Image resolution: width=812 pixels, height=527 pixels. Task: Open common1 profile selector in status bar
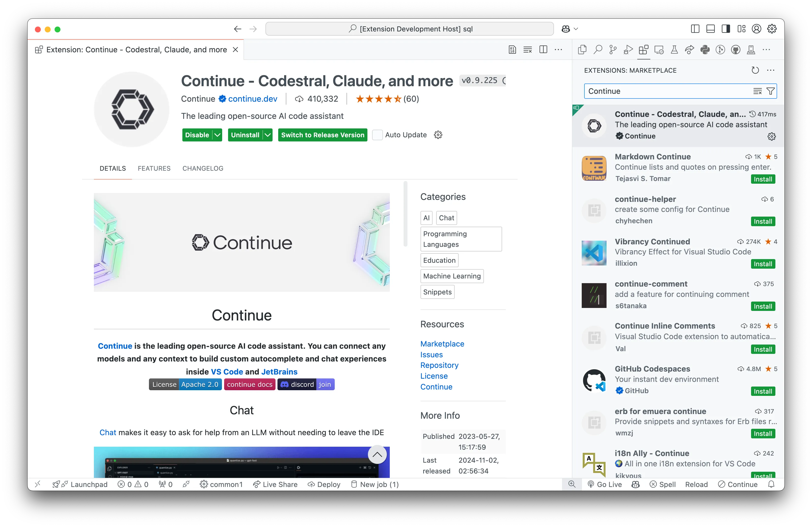[221, 484]
